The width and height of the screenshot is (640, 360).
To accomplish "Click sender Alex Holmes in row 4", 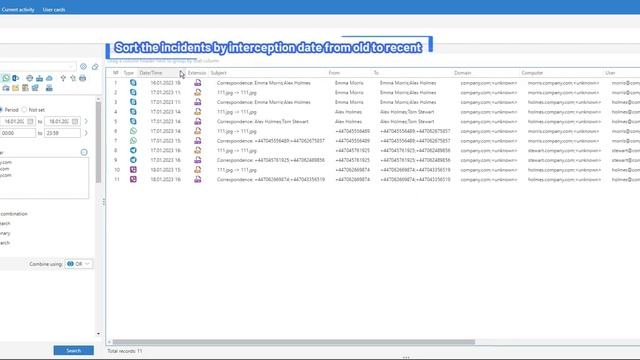I will coord(348,112).
